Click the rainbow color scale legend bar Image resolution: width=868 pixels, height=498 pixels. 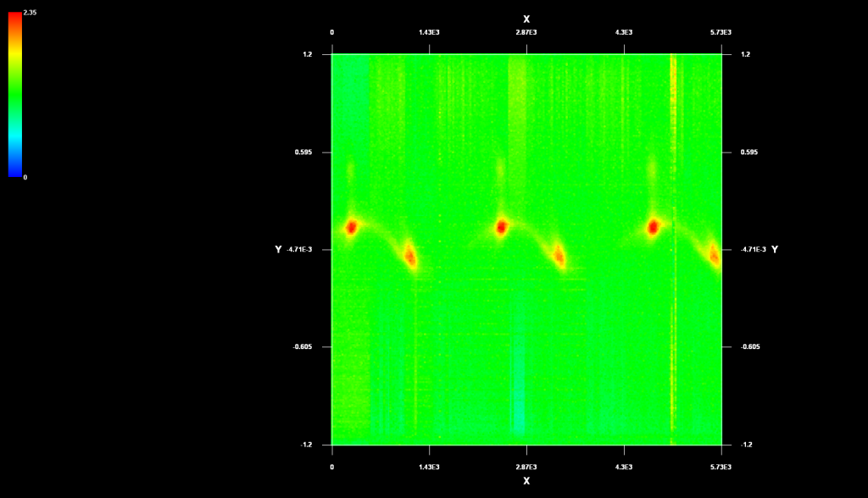click(x=15, y=94)
